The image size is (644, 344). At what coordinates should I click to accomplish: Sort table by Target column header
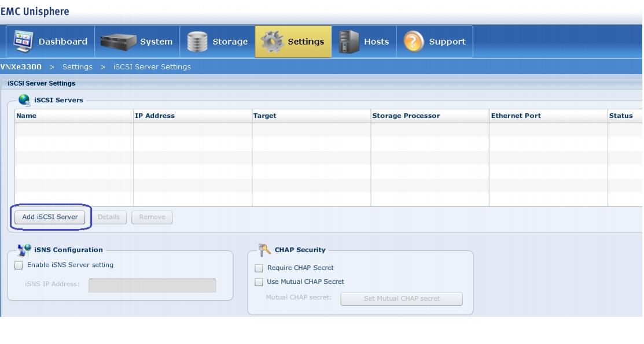[x=311, y=116]
